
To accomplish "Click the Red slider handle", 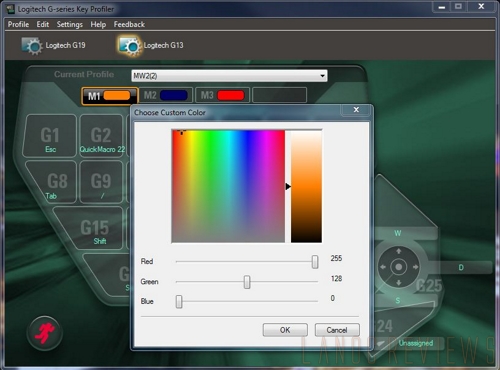I will [x=315, y=262].
